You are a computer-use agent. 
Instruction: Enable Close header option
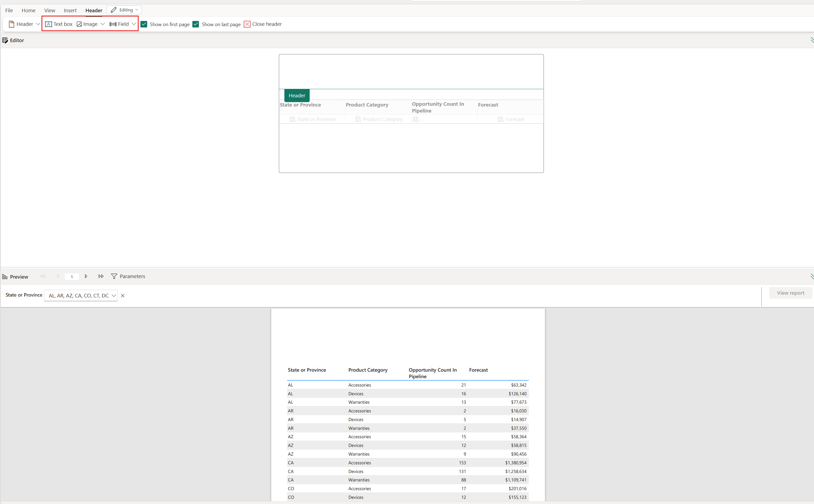(x=247, y=24)
